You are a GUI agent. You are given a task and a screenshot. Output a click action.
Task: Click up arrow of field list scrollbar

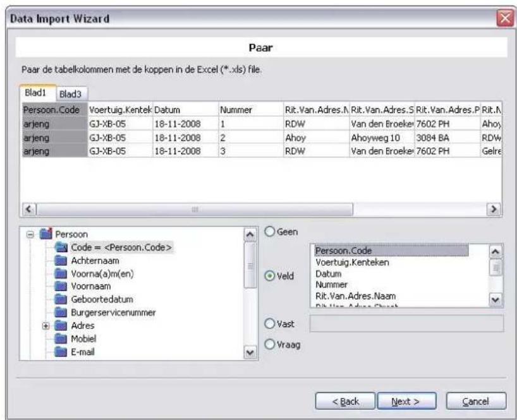coord(496,252)
